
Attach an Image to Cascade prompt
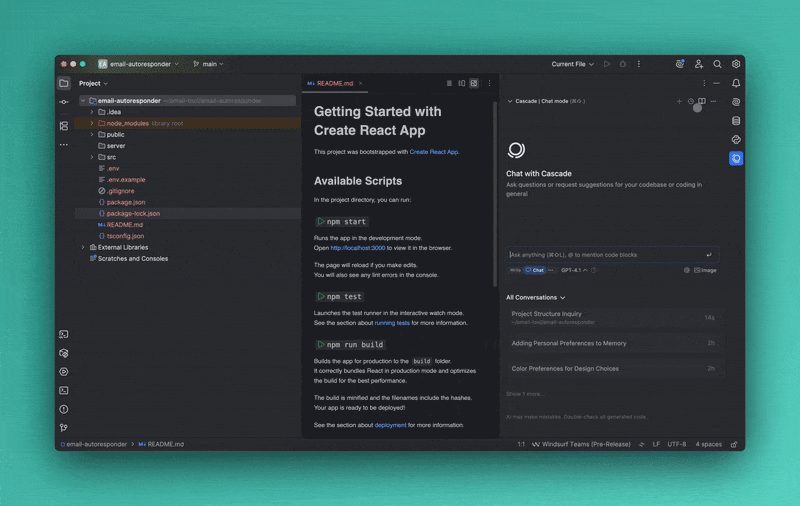705,270
